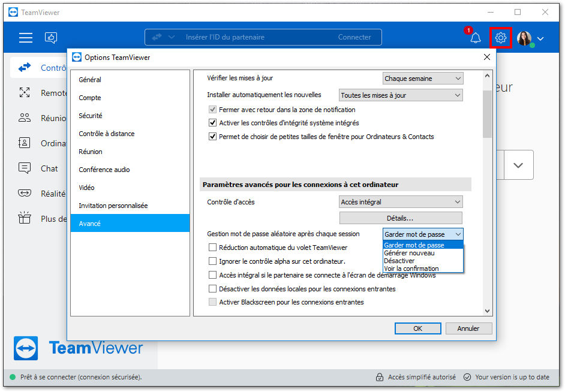Image resolution: width=565 pixels, height=392 pixels.
Task: Select the Réunion options category
Action: click(130, 152)
